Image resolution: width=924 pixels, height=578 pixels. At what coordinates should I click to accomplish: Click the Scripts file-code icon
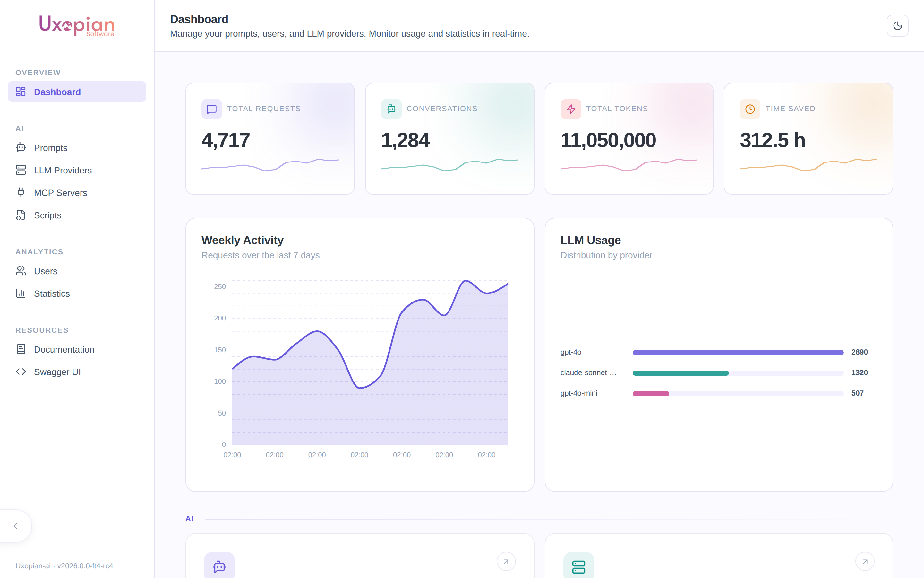click(x=21, y=215)
